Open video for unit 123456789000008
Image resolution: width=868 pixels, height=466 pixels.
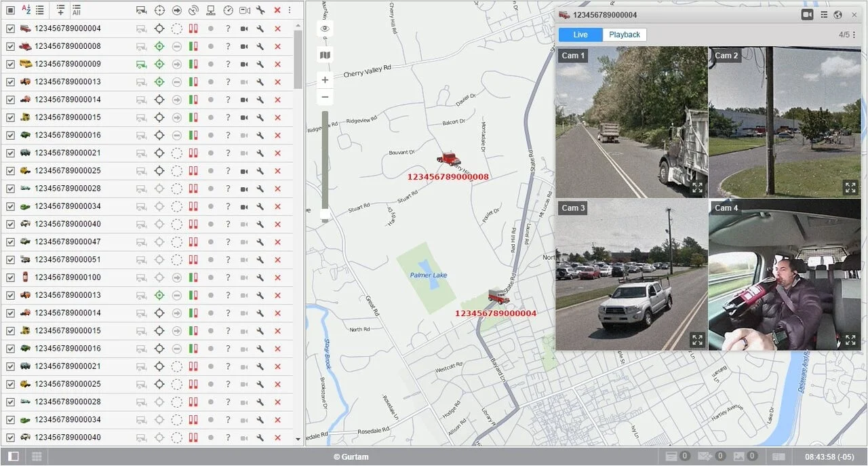click(x=244, y=46)
